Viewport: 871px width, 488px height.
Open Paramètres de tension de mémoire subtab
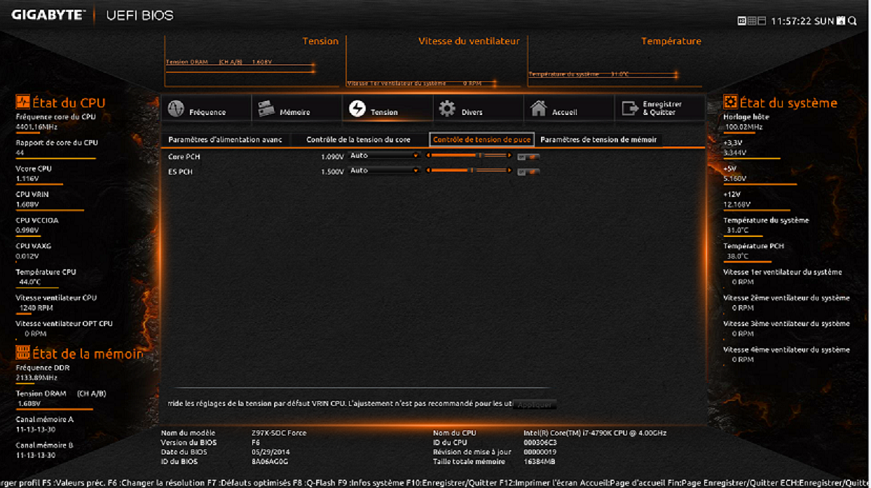pyautogui.click(x=598, y=140)
